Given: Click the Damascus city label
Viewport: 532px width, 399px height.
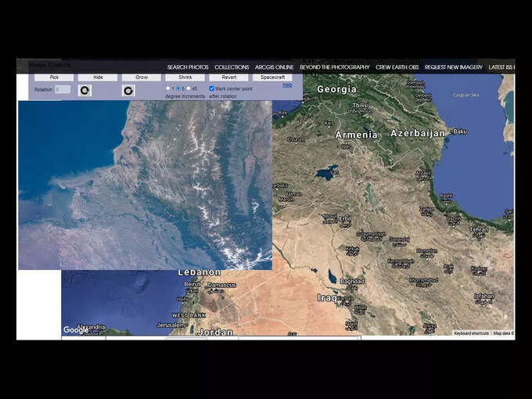Looking at the screenshot, I should (x=221, y=285).
